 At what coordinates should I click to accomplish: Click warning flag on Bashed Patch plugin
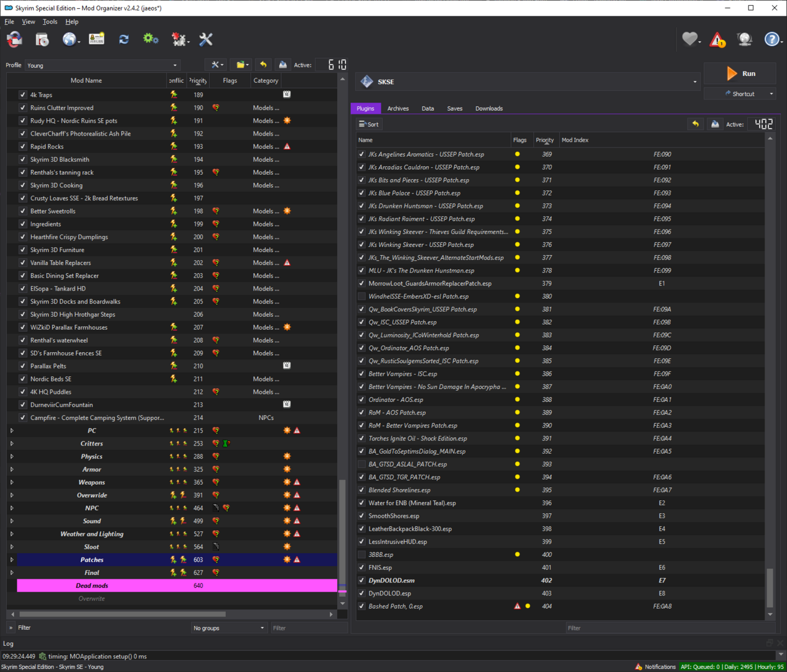pos(517,606)
